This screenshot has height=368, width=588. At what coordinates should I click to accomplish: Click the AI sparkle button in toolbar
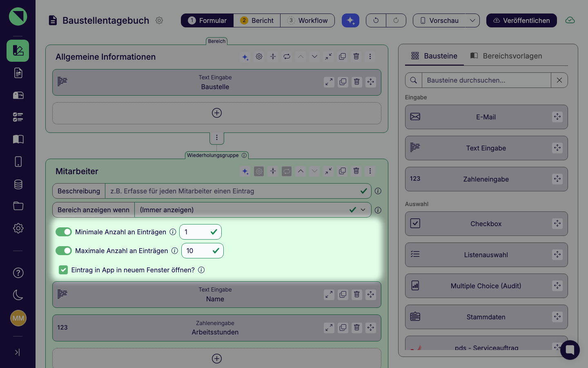tap(350, 20)
